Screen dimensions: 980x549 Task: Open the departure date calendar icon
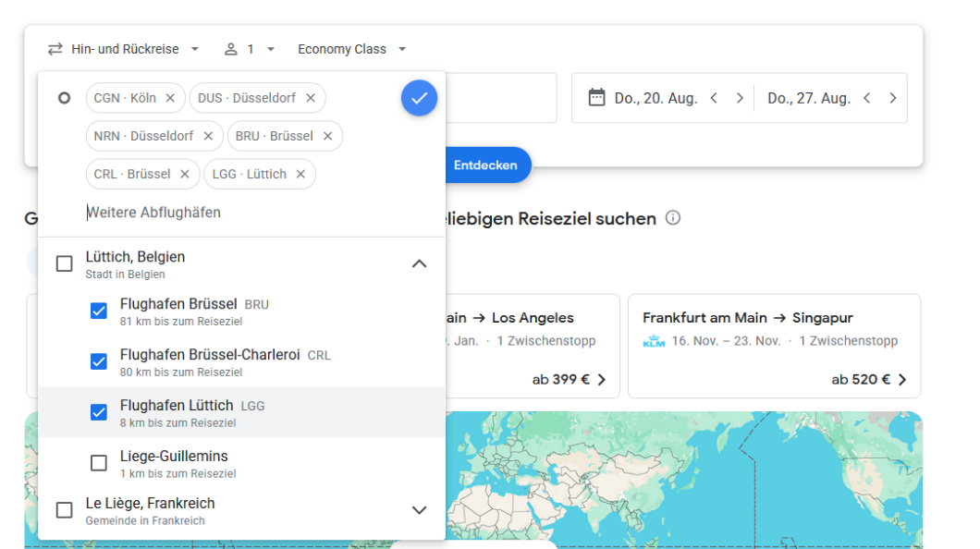(596, 97)
